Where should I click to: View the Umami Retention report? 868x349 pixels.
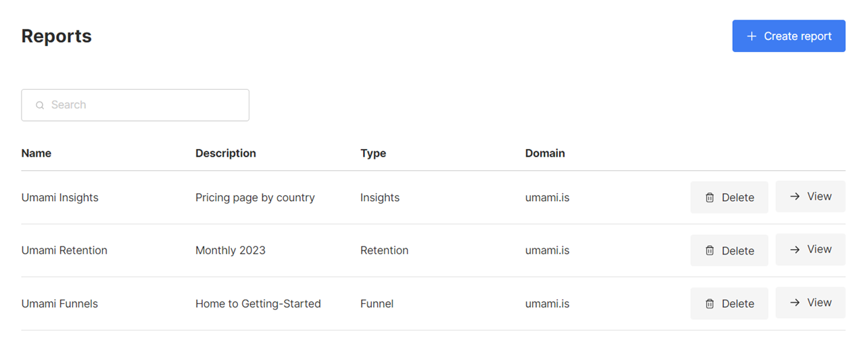click(810, 249)
